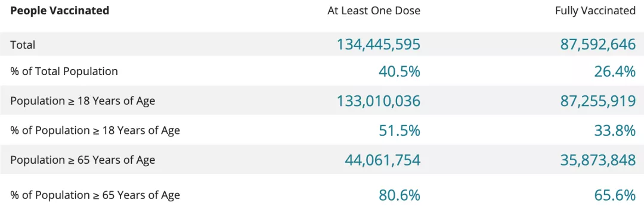Select Population ≥ 65 Years of Age label
Viewport: 644px width, 218px height.
83,160
